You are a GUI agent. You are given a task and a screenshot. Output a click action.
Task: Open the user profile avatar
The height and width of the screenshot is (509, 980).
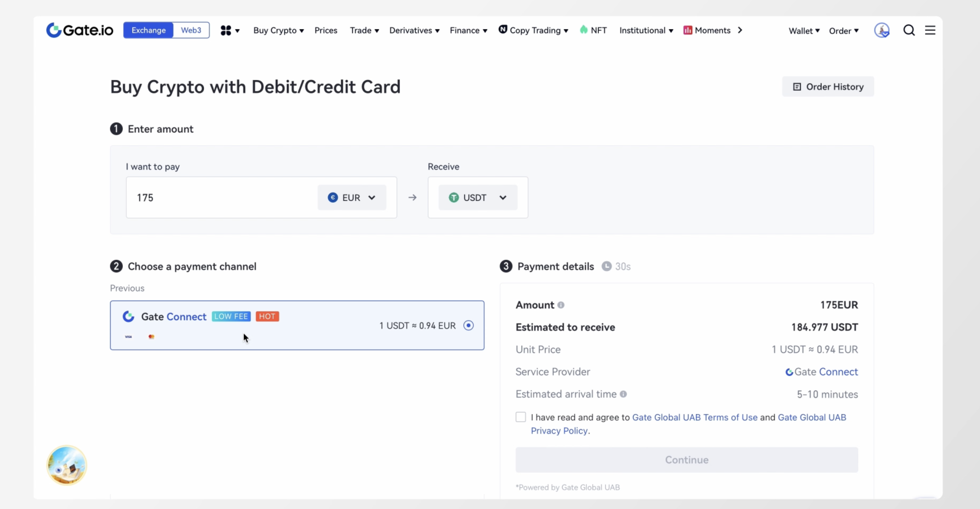pyautogui.click(x=881, y=30)
